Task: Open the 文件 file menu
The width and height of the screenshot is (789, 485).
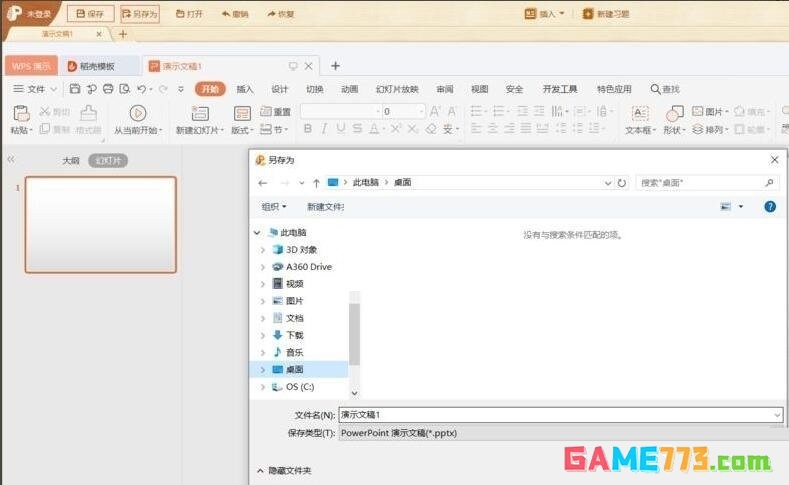Action: [35, 89]
